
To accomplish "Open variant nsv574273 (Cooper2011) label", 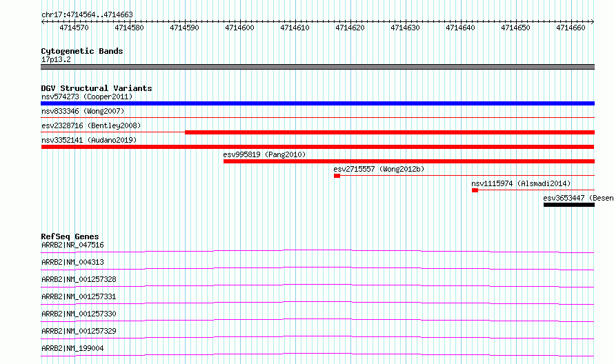I will (x=87, y=97).
